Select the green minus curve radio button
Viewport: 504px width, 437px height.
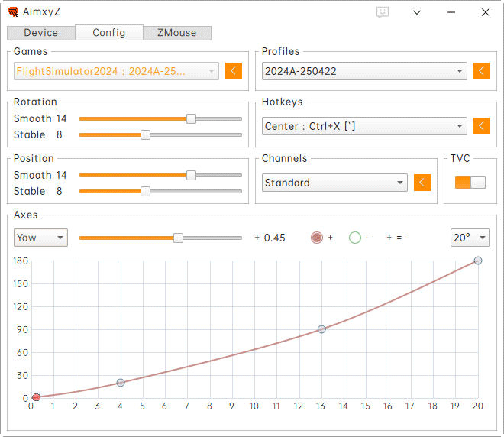[x=354, y=238]
